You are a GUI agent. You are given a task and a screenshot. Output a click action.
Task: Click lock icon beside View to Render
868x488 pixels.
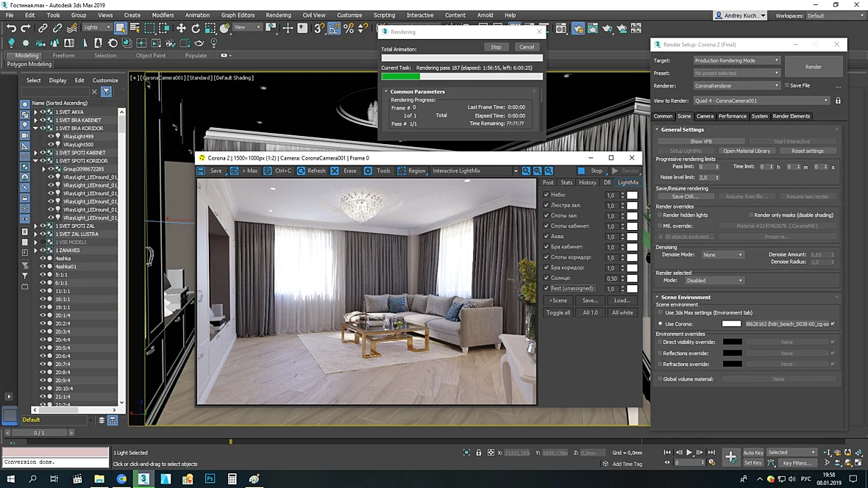[x=838, y=101]
